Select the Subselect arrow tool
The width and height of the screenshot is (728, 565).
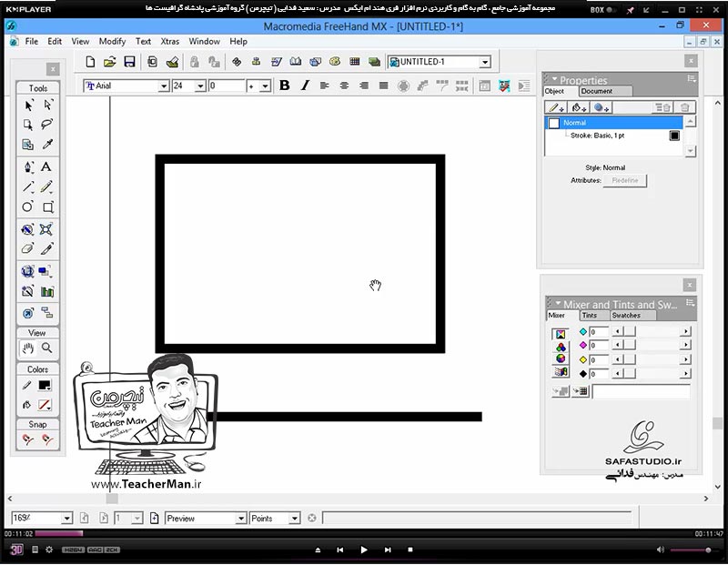48,105
